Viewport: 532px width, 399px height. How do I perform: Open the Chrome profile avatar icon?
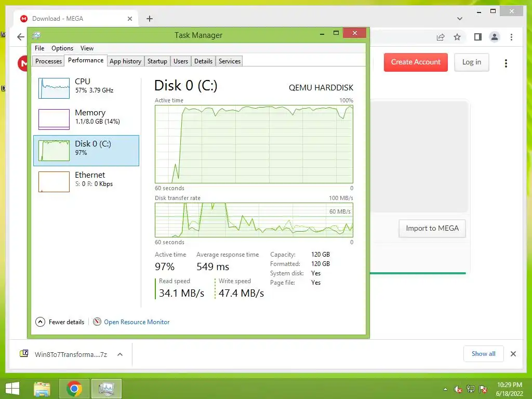(x=495, y=37)
